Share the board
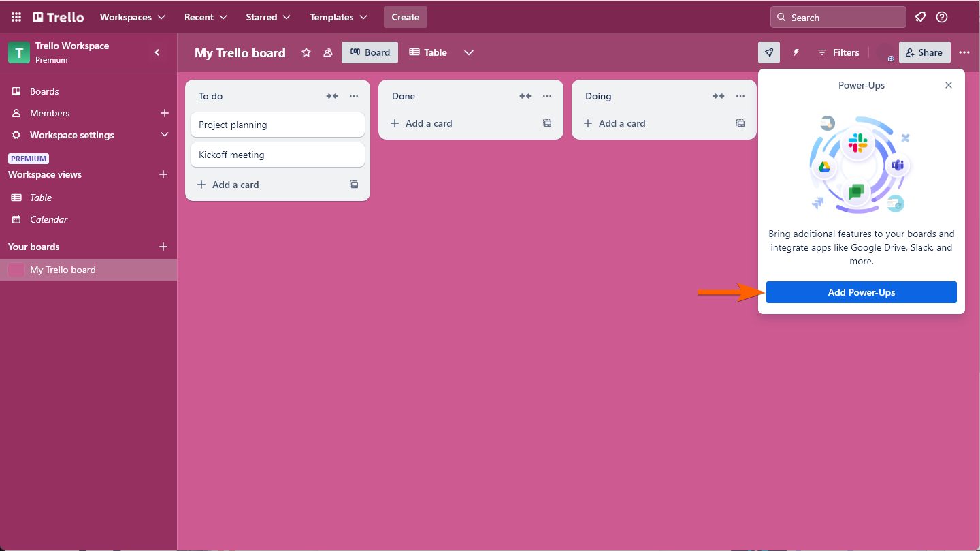The image size is (980, 551). (x=924, y=52)
